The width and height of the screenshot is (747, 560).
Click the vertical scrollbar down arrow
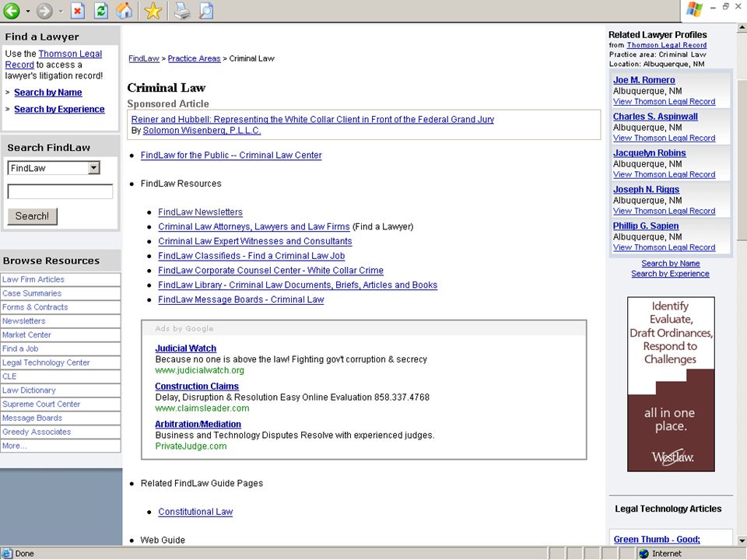point(742,540)
